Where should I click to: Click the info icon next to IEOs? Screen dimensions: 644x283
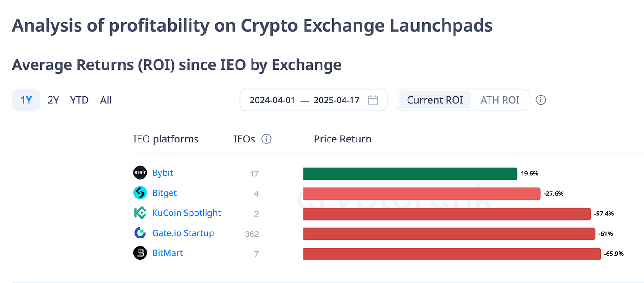tap(266, 139)
